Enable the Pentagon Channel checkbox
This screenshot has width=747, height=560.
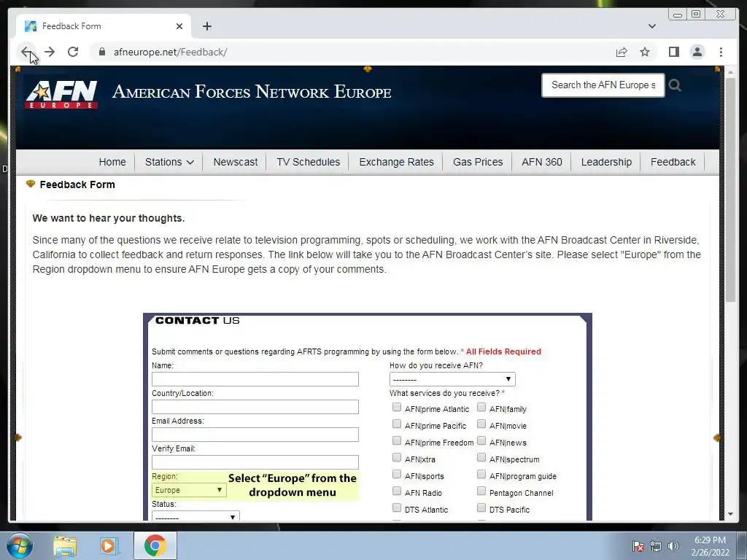481,491
